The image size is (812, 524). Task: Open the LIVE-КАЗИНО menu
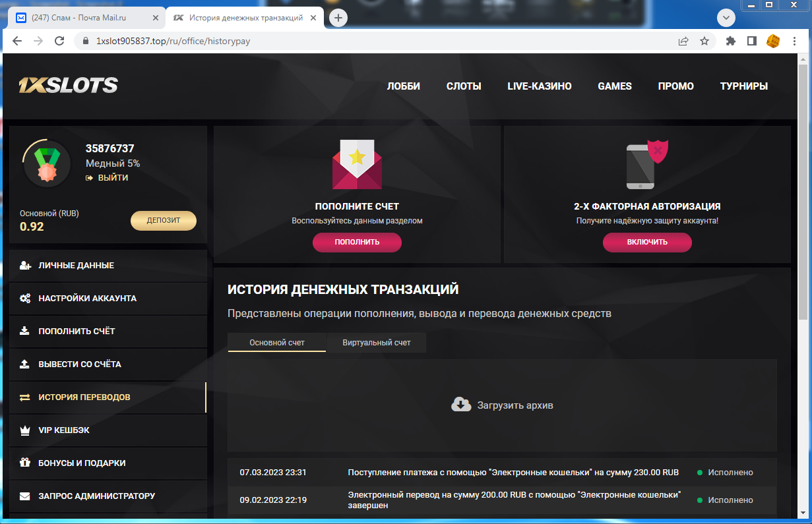point(540,86)
